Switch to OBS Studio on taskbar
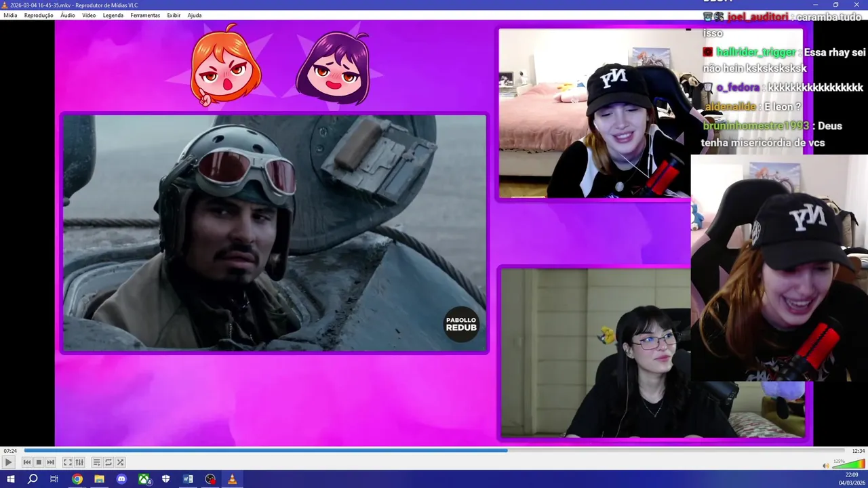The image size is (868, 488). (210, 479)
